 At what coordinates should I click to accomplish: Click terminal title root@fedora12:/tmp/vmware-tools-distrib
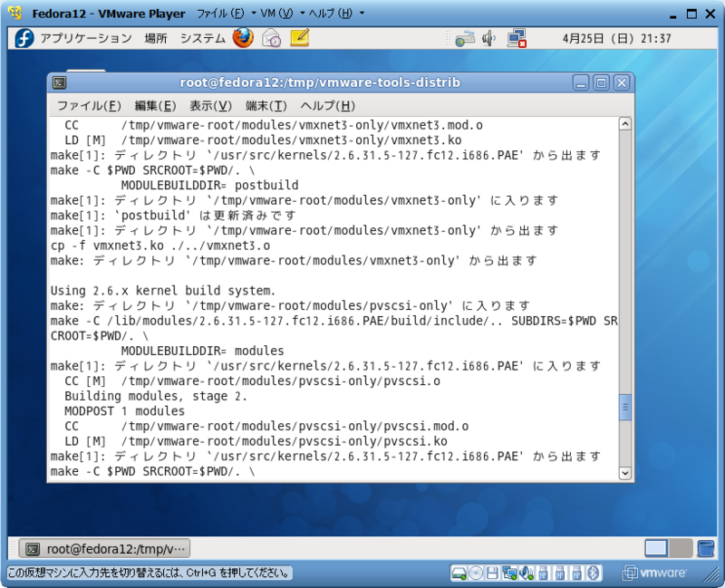(320, 82)
